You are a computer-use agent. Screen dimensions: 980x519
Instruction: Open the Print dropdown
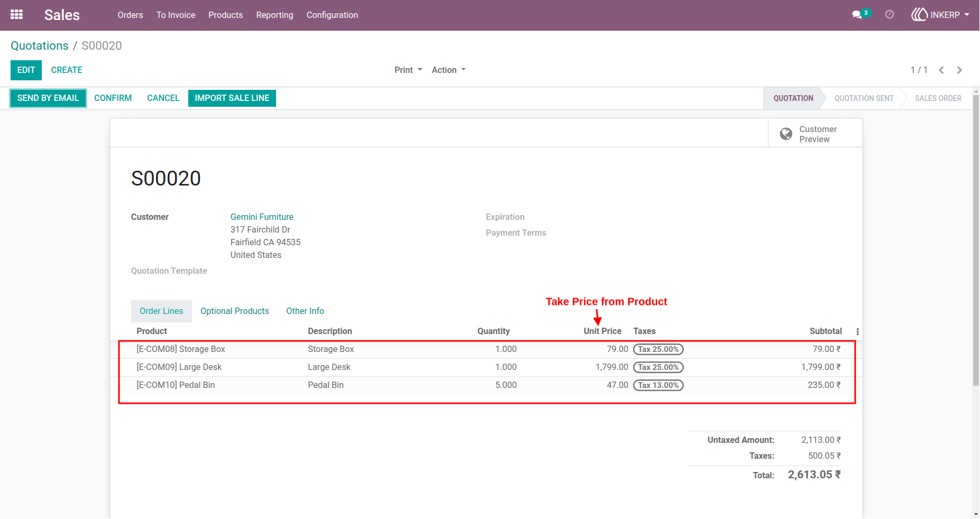coord(408,70)
